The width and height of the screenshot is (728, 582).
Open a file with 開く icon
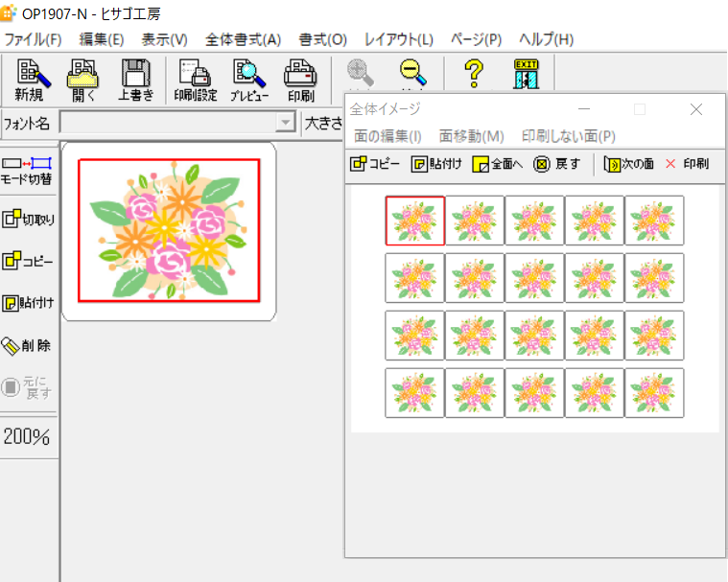tap(83, 81)
